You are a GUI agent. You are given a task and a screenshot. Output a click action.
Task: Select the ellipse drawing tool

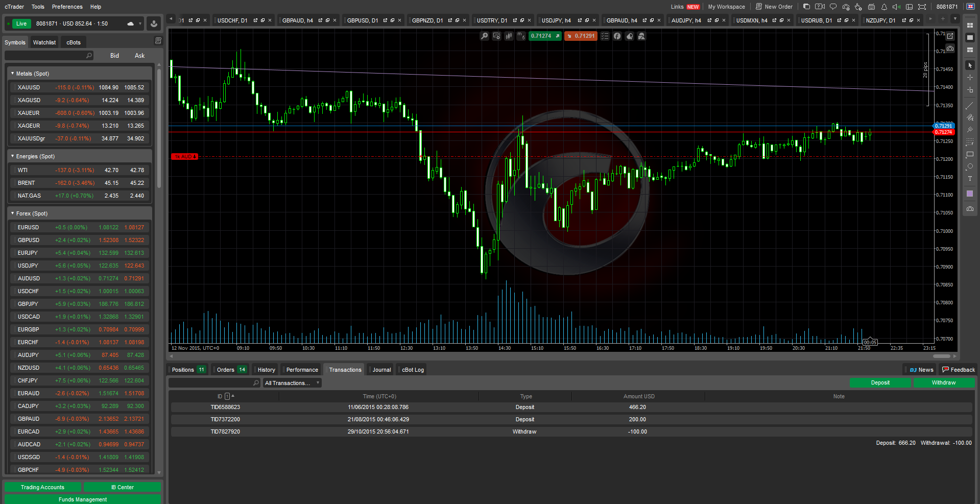tap(970, 166)
